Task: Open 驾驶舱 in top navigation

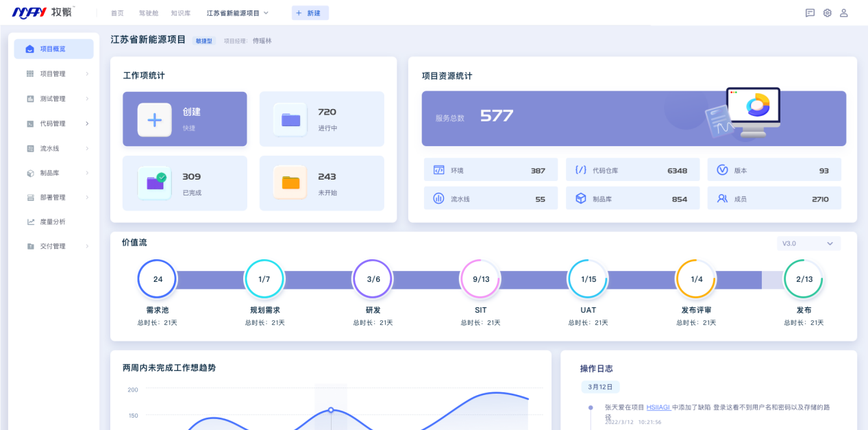Action: coord(147,13)
